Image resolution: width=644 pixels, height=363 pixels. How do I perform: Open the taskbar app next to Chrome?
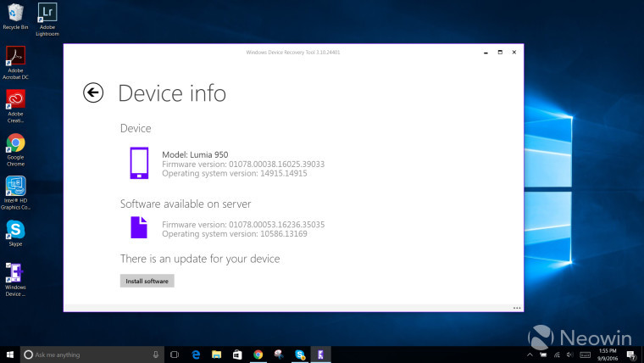279,355
